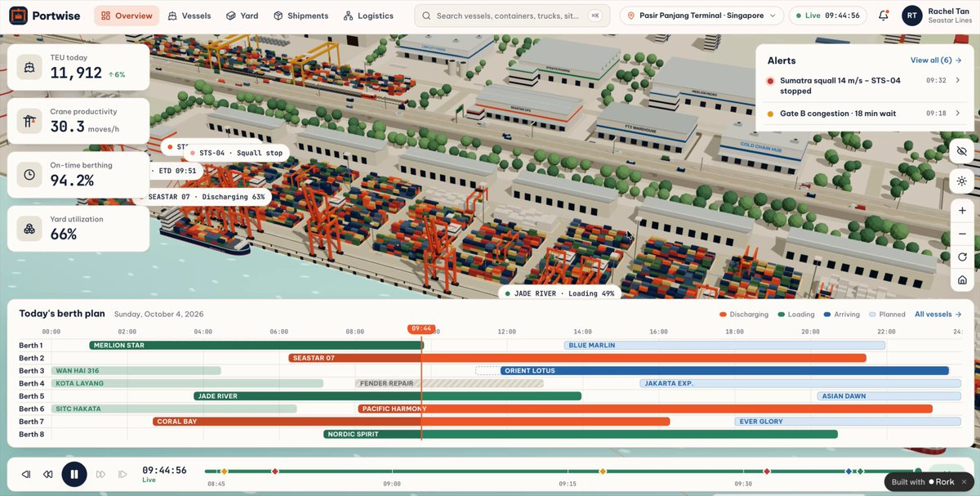
Task: Click the Crane productivity crane icon
Action: (29, 121)
